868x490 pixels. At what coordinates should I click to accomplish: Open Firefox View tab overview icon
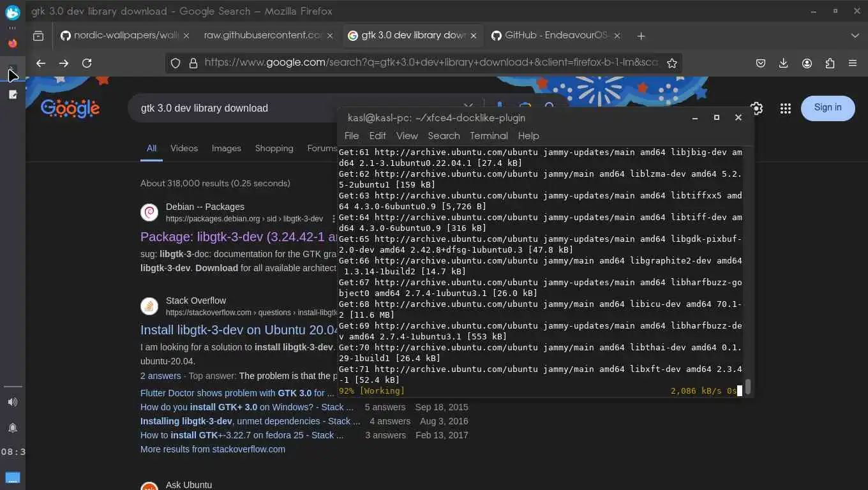[38, 36]
